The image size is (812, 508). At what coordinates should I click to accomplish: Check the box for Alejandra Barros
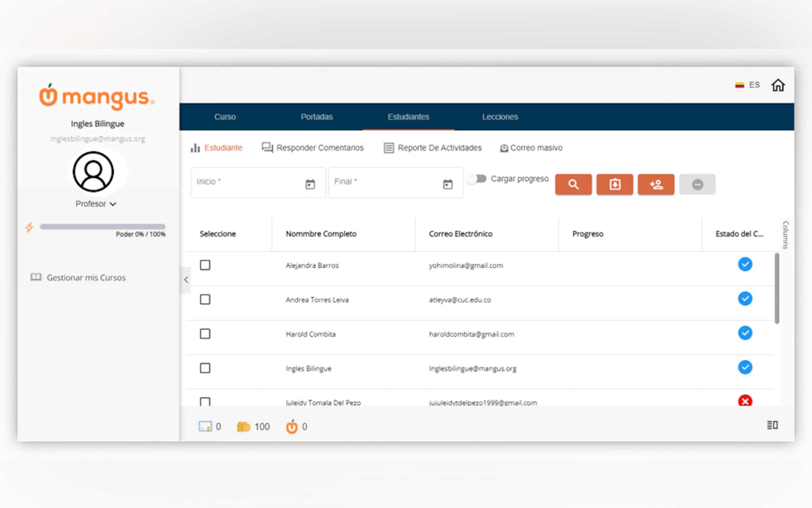click(205, 265)
